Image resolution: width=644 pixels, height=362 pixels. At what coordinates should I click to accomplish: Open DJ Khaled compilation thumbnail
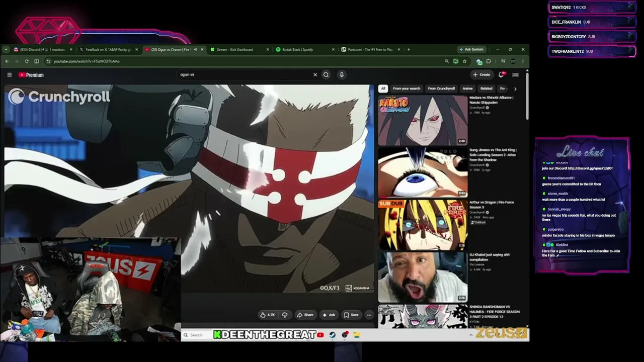point(423,277)
